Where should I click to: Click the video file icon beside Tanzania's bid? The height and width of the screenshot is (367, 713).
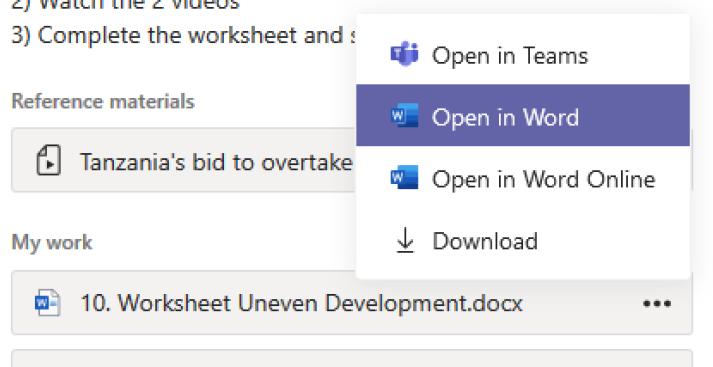(x=48, y=160)
